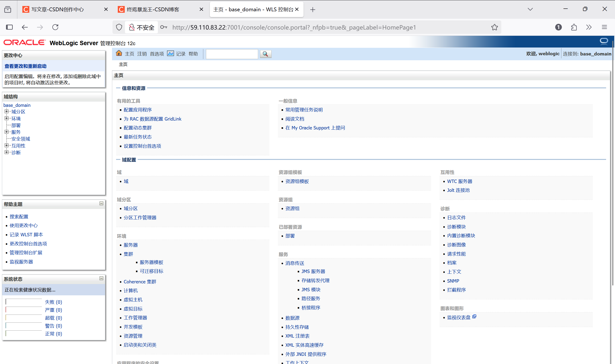The height and width of the screenshot is (364, 615).
Task: Open the browser sidebar toggle icon
Action: pos(9,27)
